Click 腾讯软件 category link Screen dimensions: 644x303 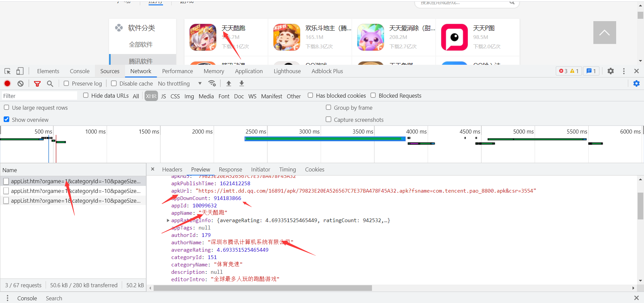click(141, 61)
